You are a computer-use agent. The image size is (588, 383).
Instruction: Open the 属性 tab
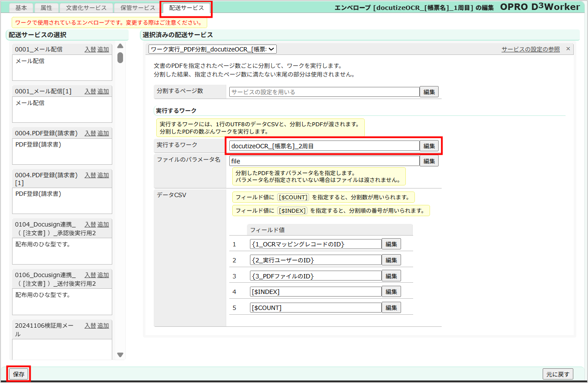click(46, 7)
